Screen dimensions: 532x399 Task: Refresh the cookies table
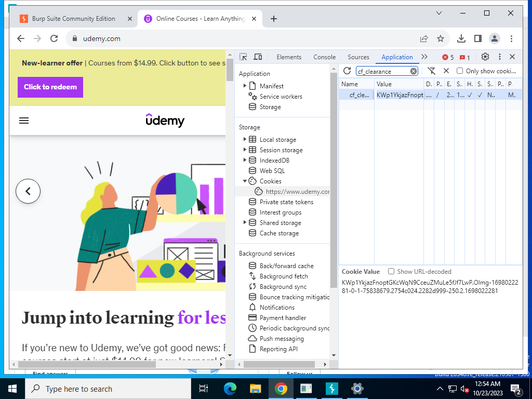click(347, 71)
